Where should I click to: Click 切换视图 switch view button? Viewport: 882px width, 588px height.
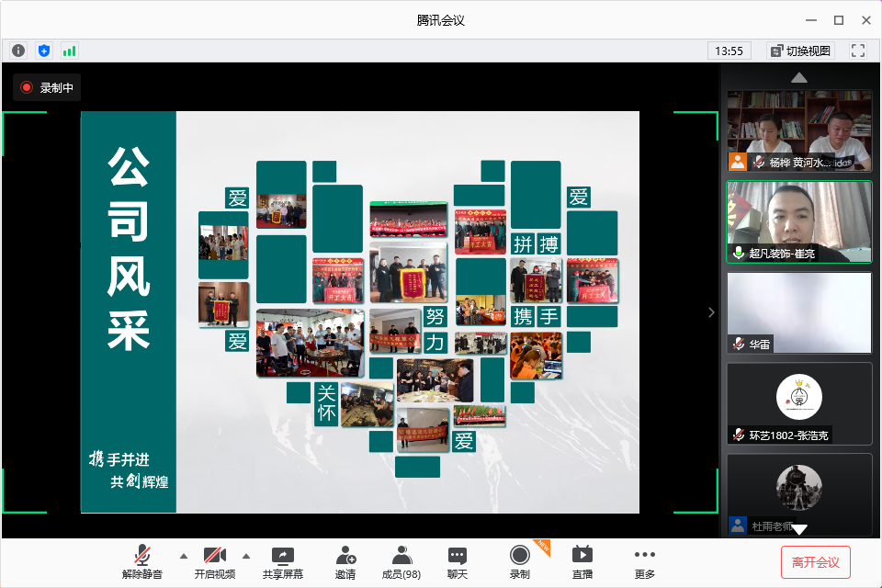click(800, 51)
